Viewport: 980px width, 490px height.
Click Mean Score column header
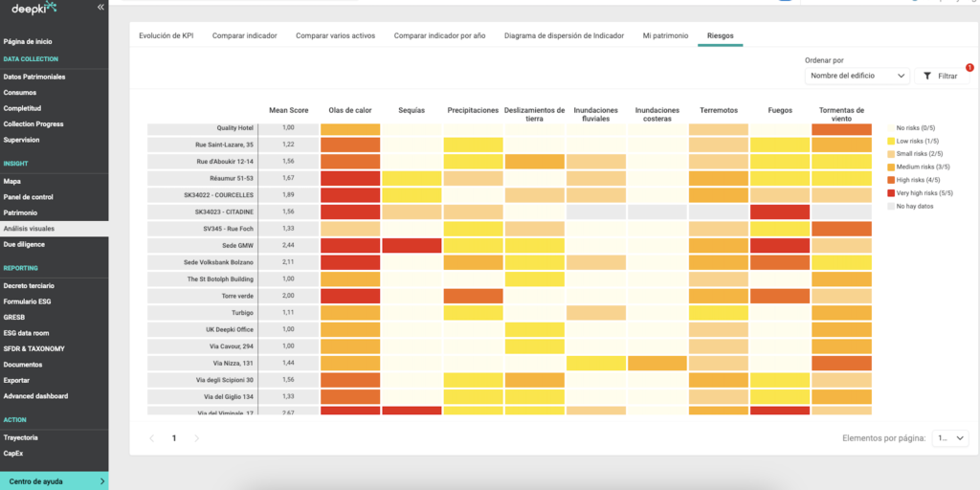click(289, 110)
